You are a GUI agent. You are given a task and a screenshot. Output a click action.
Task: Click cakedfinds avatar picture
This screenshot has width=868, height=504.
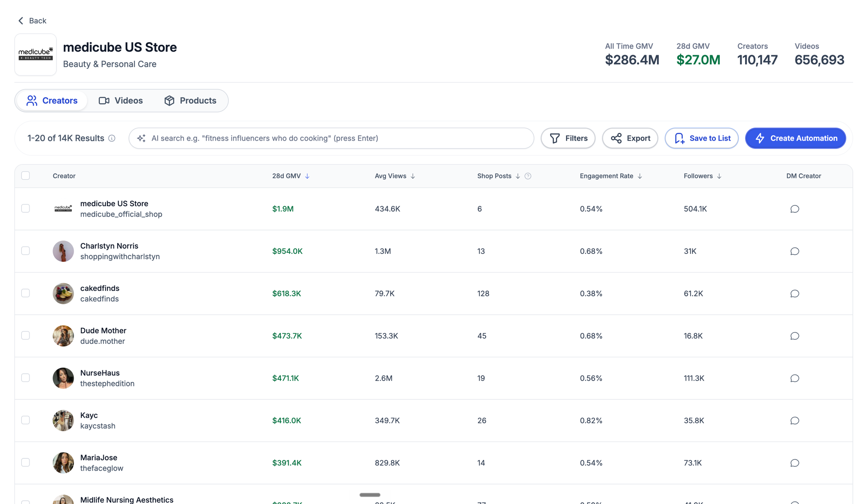(63, 293)
